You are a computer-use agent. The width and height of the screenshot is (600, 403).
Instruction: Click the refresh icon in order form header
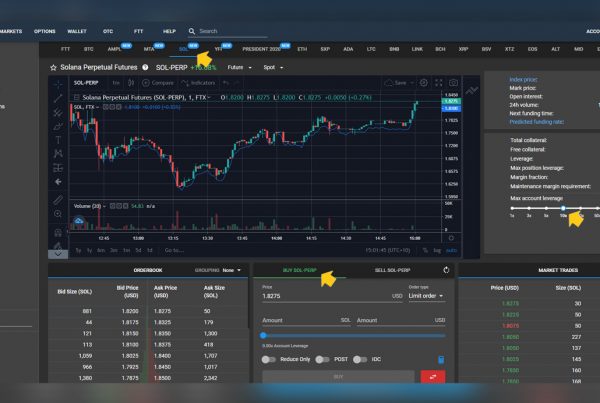[x=446, y=270]
